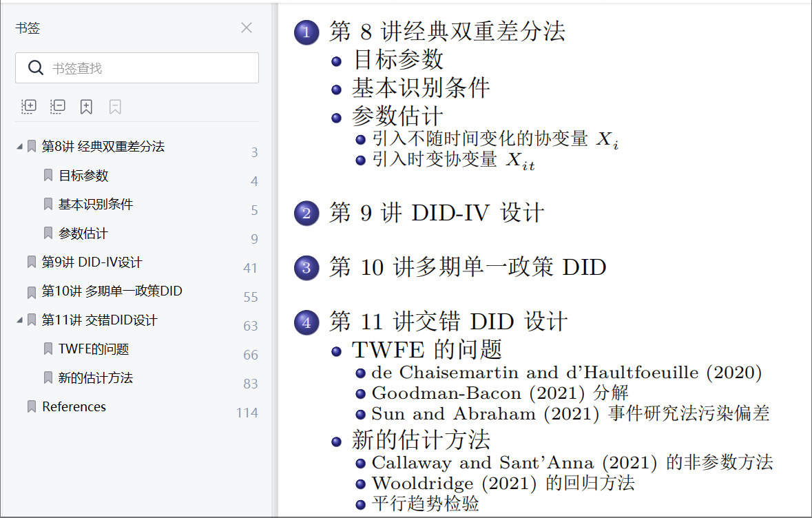The width and height of the screenshot is (812, 518).
Task: Click slide heading 第 10 讲多期单一政策 DID
Action: 468,267
